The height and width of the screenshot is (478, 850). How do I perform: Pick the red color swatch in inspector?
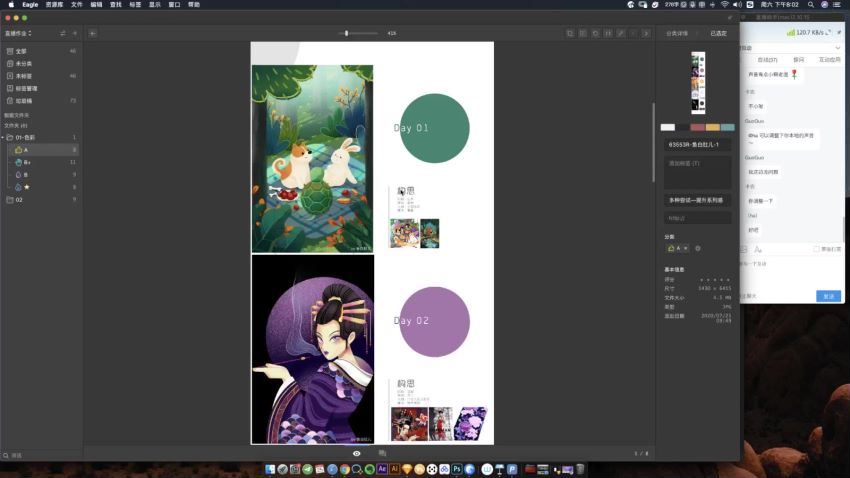pos(698,127)
